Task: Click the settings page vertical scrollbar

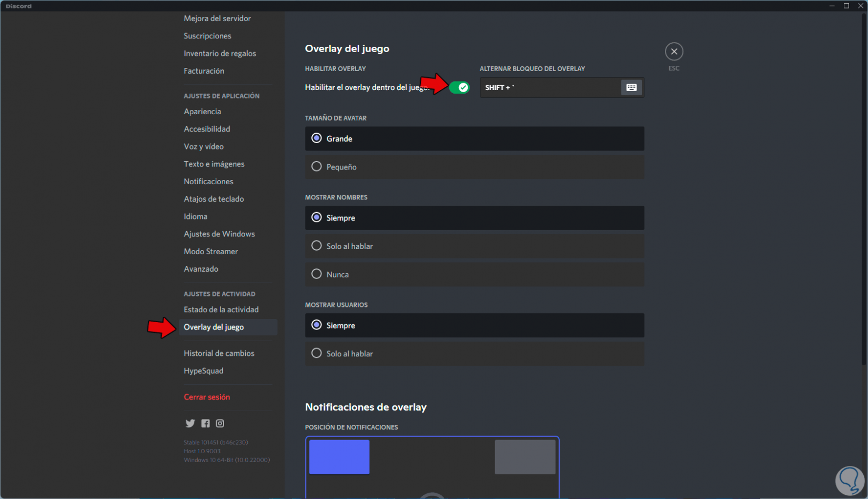Action: click(864, 189)
